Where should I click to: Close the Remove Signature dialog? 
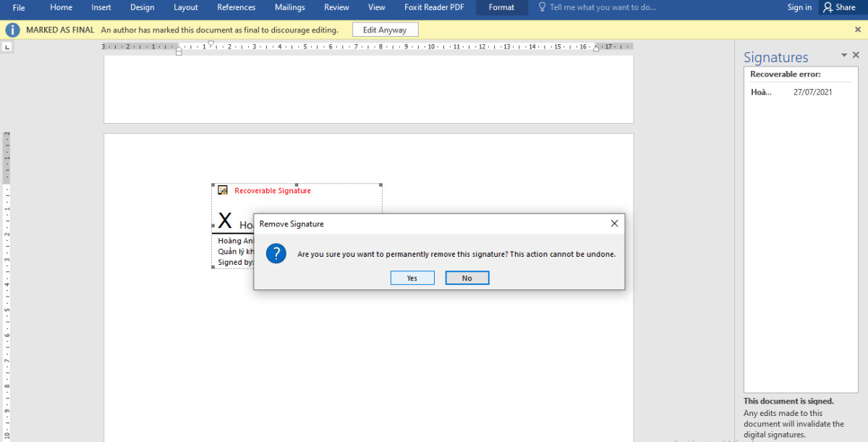614,224
